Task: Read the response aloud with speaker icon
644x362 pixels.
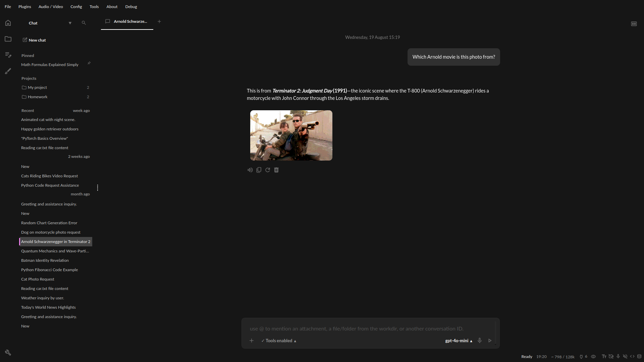Action: 250,170
